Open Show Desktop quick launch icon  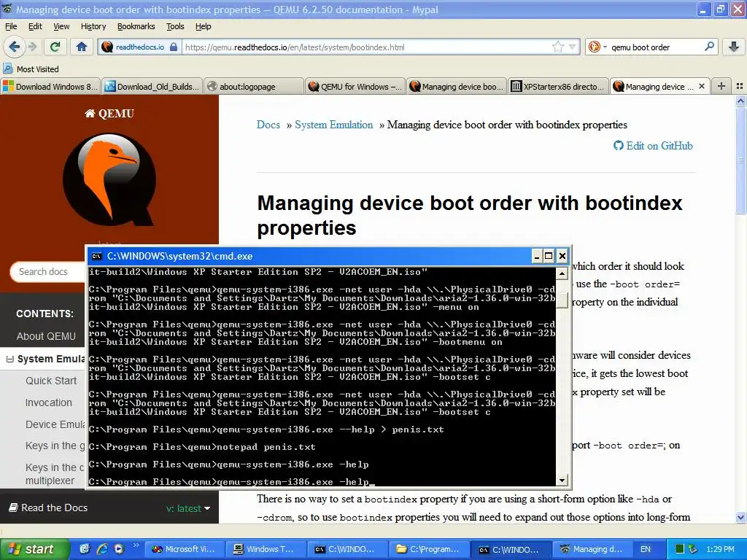[85, 549]
